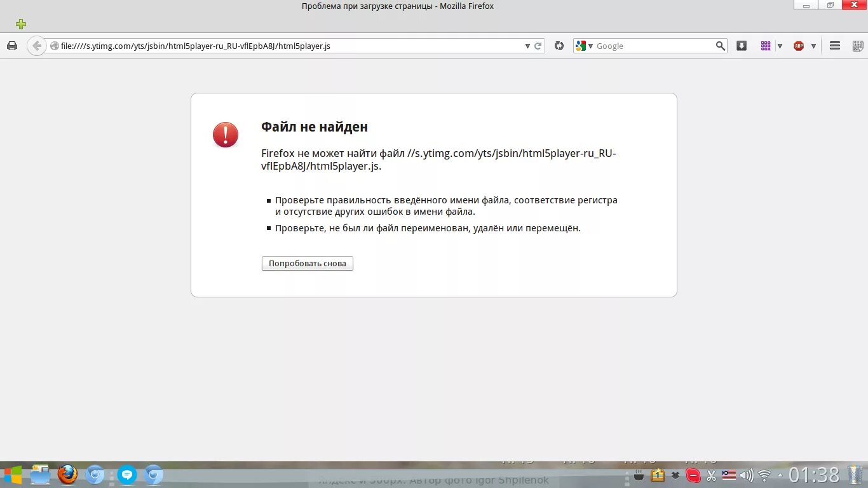Click the orange package tray icon
868x488 pixels.
coord(658,475)
